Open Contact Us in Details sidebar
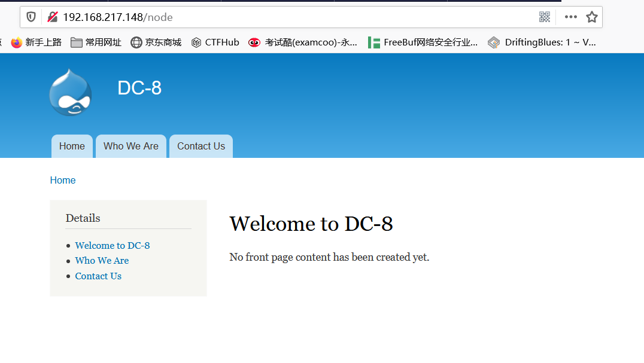The width and height of the screenshot is (644, 363). point(98,276)
